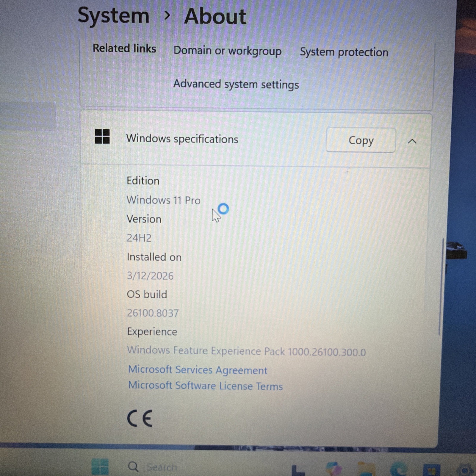Click the Installed on label
The width and height of the screenshot is (476, 476).
pyautogui.click(x=154, y=257)
